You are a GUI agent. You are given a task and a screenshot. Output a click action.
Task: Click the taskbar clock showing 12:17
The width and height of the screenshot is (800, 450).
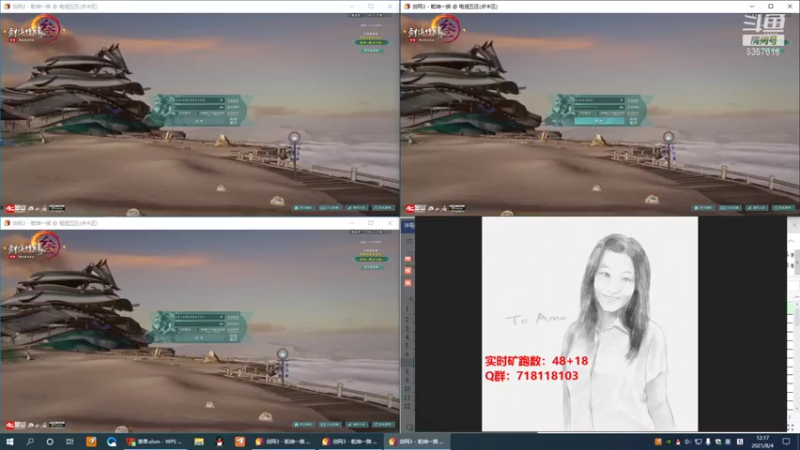[762, 441]
